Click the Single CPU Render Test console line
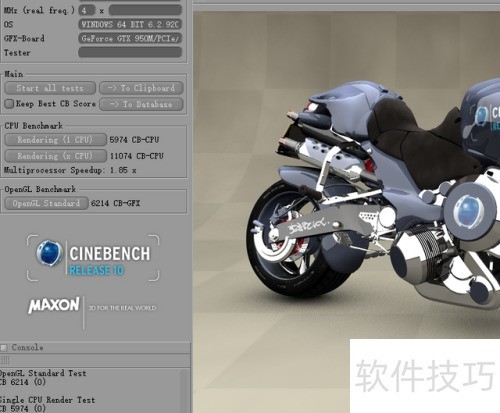 (47, 400)
